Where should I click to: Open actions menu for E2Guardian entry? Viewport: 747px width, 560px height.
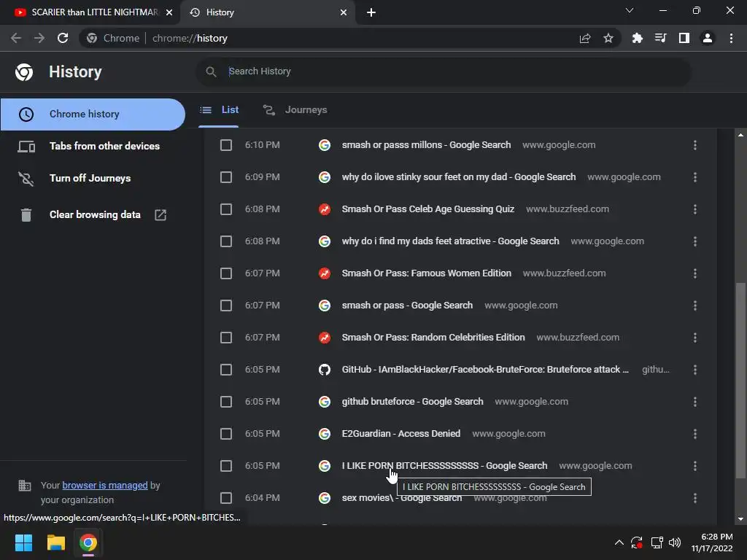(695, 434)
